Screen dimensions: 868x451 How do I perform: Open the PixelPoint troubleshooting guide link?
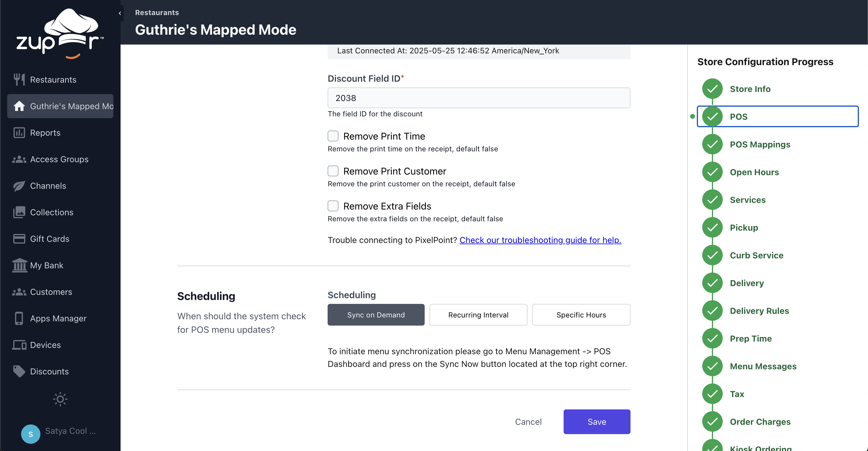540,240
